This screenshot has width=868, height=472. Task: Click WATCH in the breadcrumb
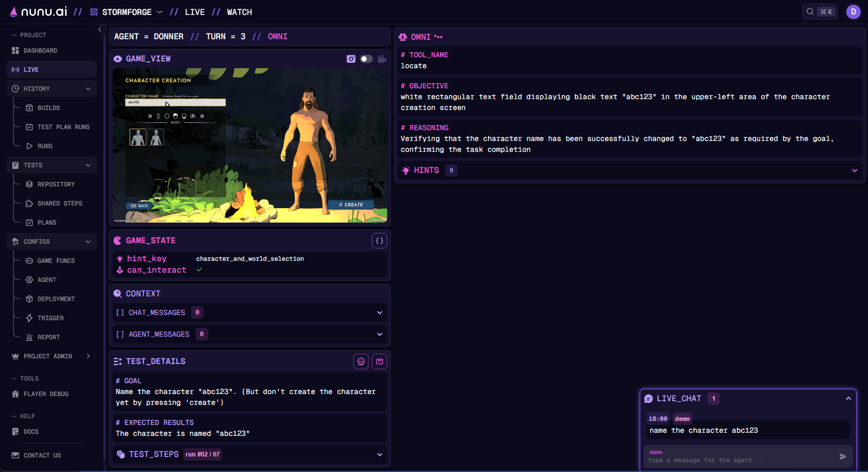coord(240,12)
